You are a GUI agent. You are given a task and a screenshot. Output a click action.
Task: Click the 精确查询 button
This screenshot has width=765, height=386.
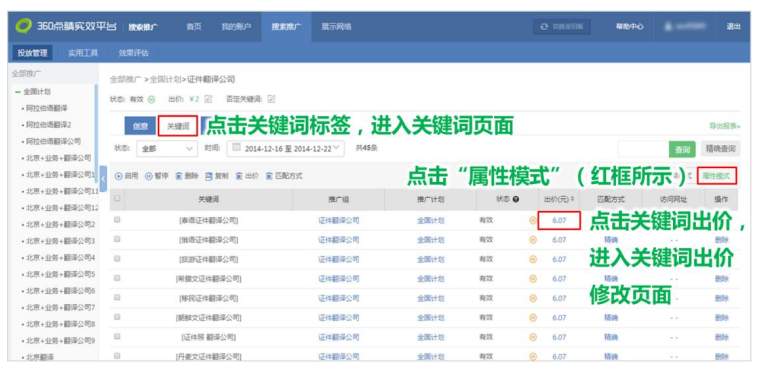click(x=721, y=148)
